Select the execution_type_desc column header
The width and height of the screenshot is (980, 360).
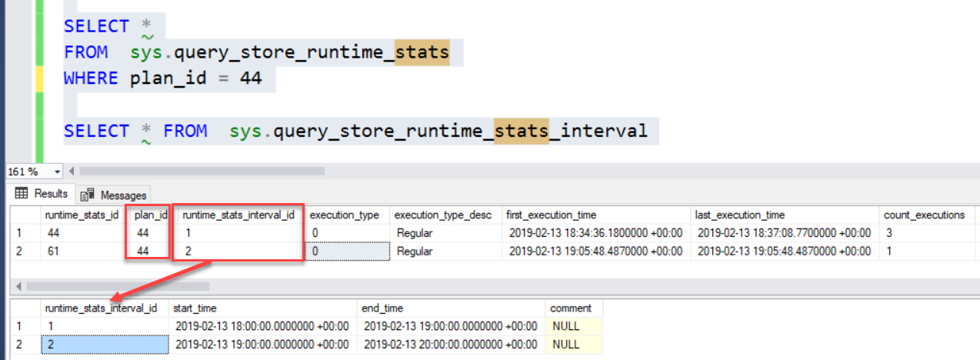click(442, 215)
